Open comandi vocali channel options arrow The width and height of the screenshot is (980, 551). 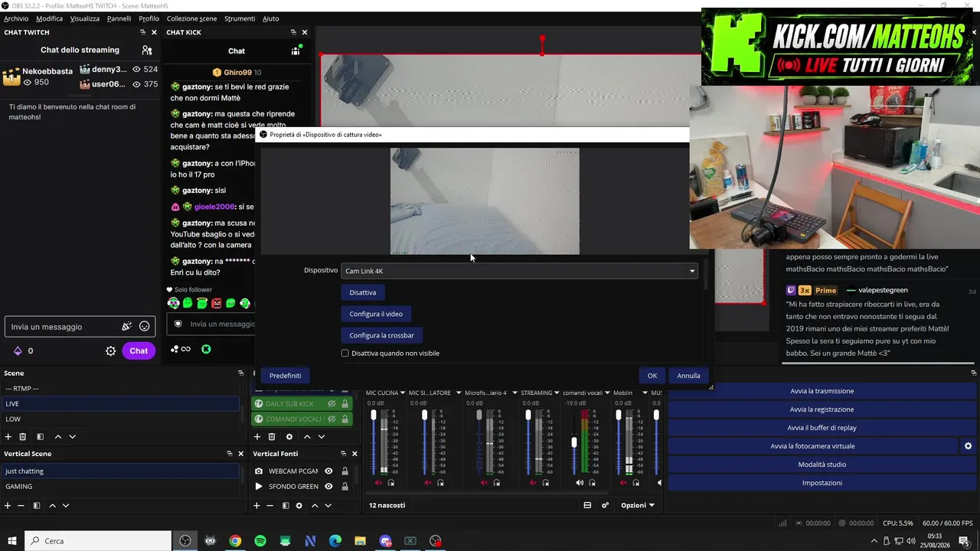pyautogui.click(x=608, y=393)
